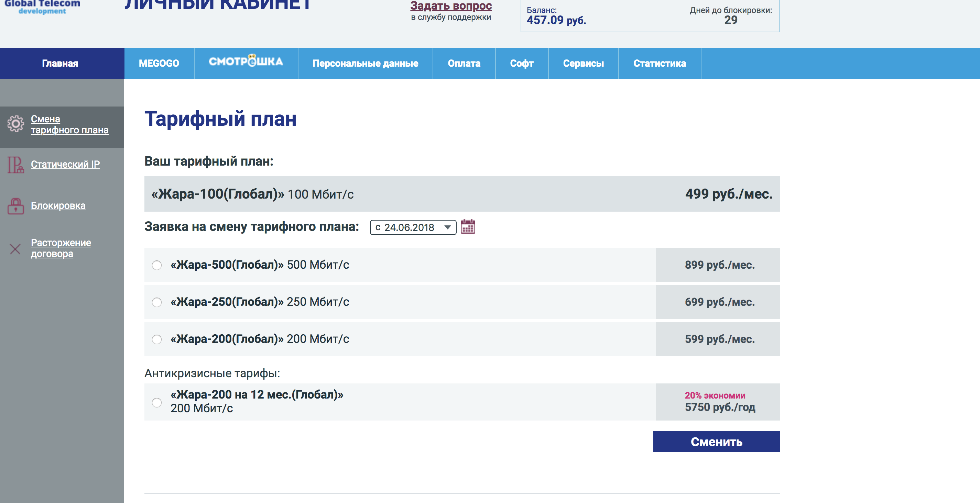Screen dimensions: 980x503
Task: Open Смена тарифного плана link
Action: point(69,124)
